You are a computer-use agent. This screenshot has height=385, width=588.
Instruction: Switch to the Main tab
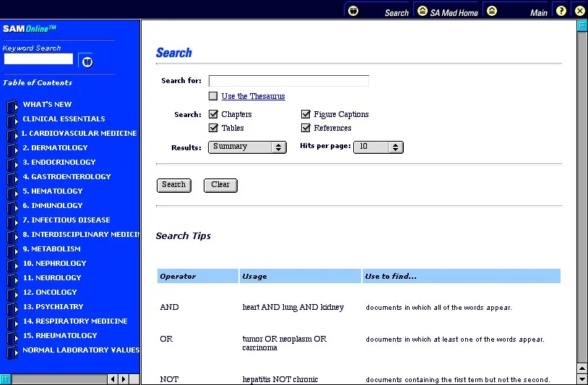pos(538,13)
